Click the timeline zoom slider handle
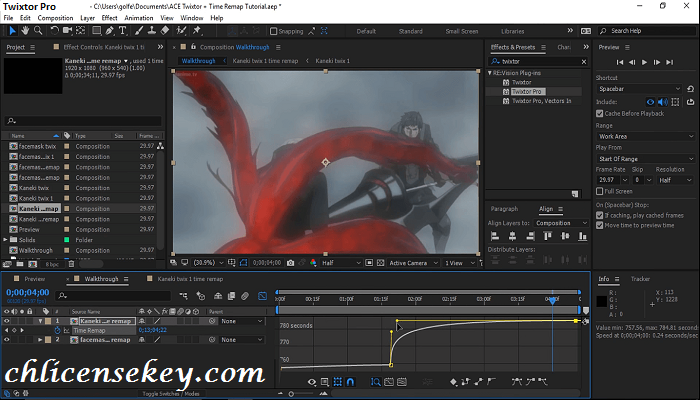This screenshot has width=700, height=400. (291, 394)
